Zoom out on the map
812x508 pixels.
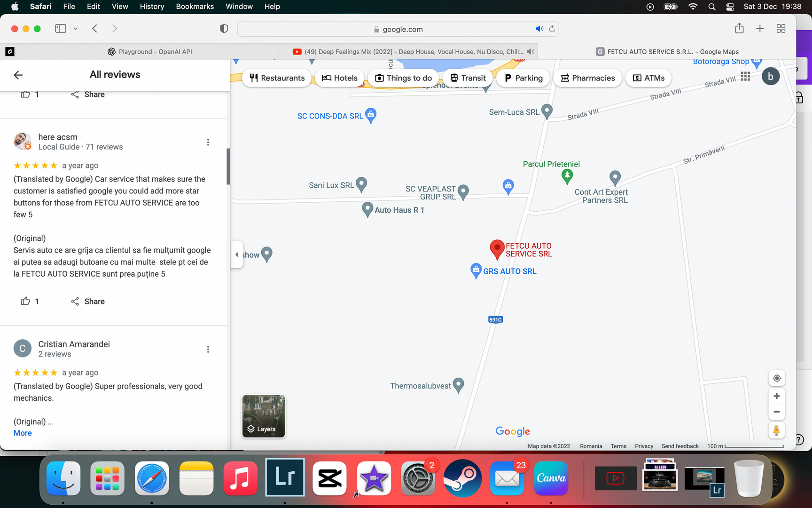(x=776, y=412)
